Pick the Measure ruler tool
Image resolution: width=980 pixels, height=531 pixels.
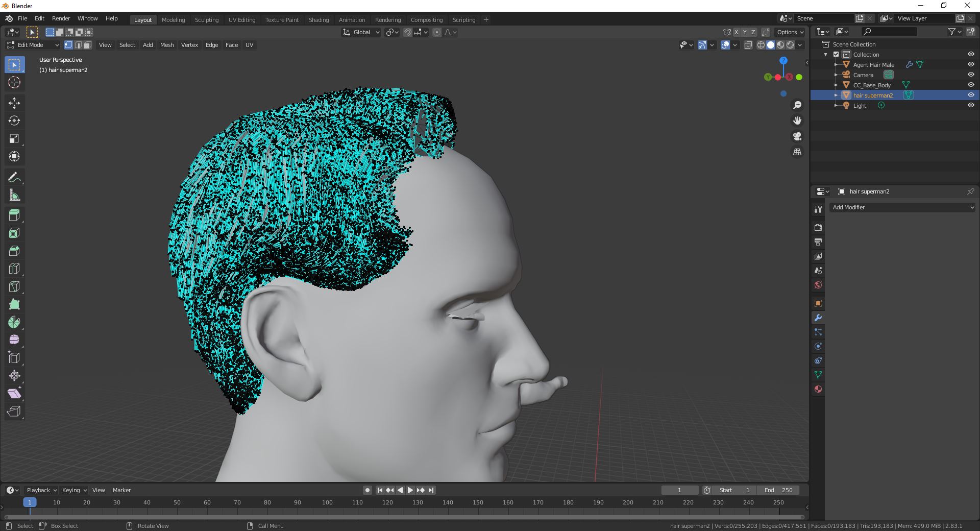pos(14,196)
